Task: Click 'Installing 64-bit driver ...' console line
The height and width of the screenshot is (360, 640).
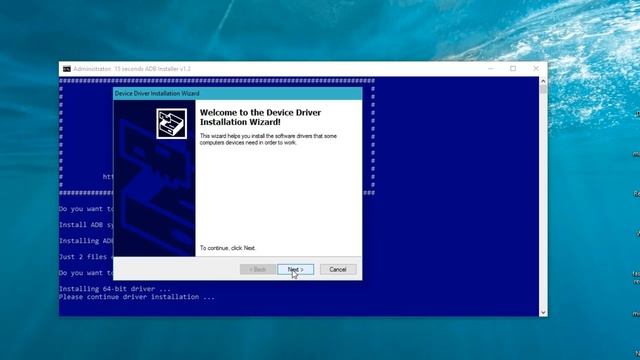Action: 115,289
